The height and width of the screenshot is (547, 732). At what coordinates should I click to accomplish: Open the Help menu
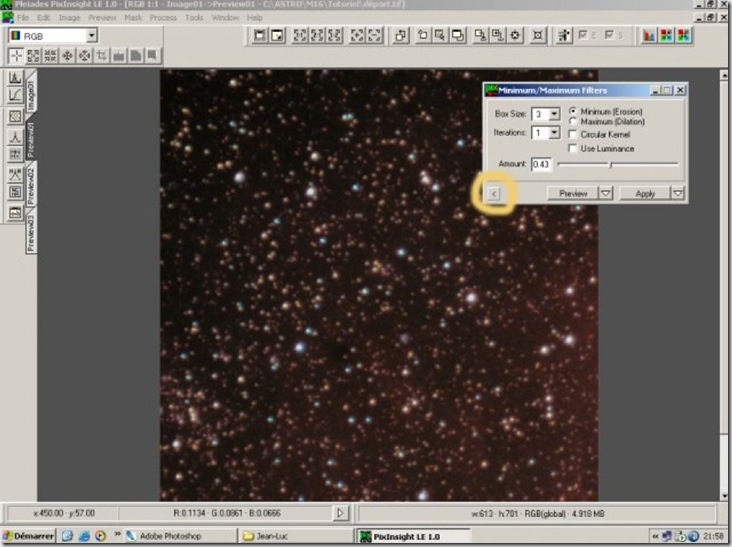coord(254,17)
